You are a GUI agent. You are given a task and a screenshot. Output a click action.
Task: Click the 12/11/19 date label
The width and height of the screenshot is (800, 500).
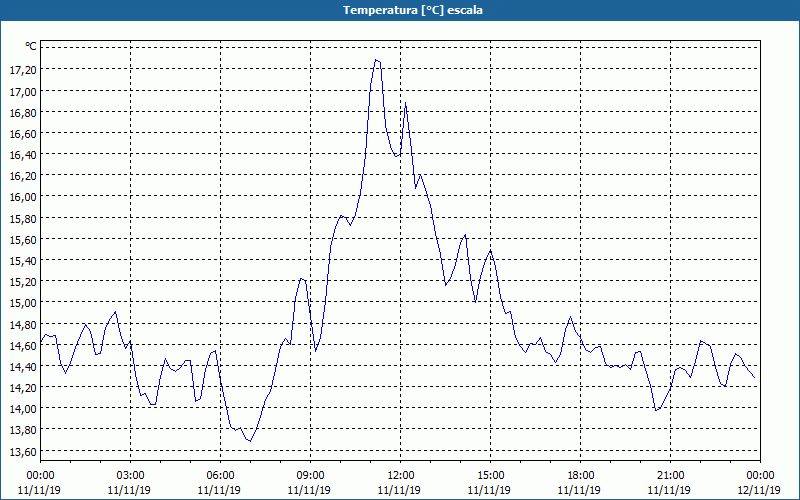pos(759,490)
